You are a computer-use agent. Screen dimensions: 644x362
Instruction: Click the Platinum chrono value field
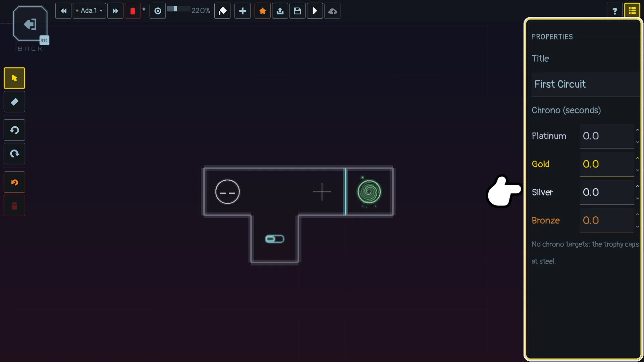[607, 136]
